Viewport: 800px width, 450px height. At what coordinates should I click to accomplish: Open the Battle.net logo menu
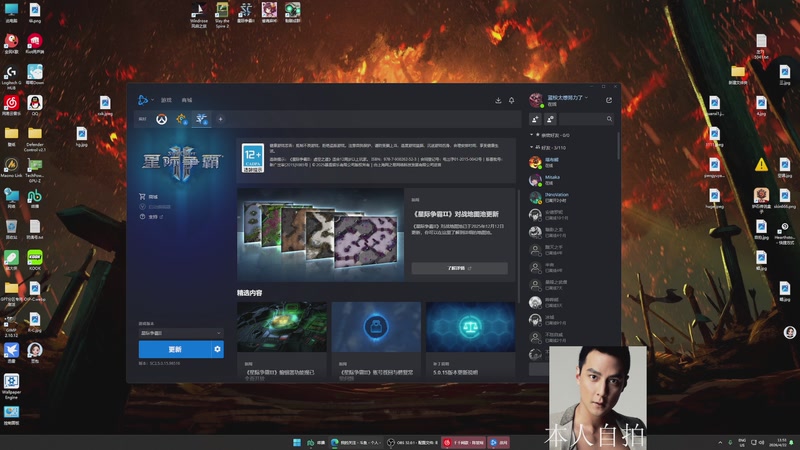click(143, 100)
